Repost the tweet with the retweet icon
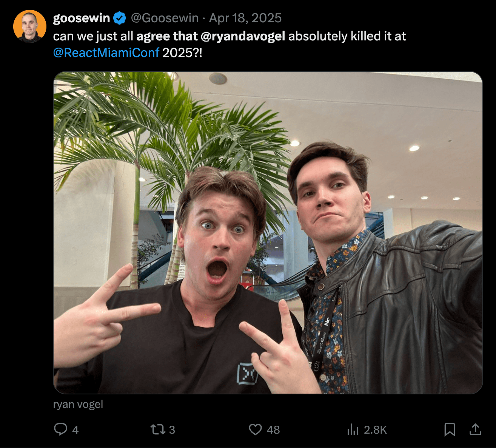The height and width of the screenshot is (448, 496). click(157, 429)
